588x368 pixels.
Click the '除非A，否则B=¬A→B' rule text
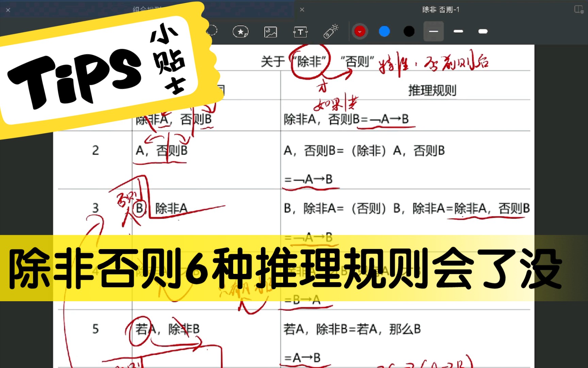pos(346,119)
